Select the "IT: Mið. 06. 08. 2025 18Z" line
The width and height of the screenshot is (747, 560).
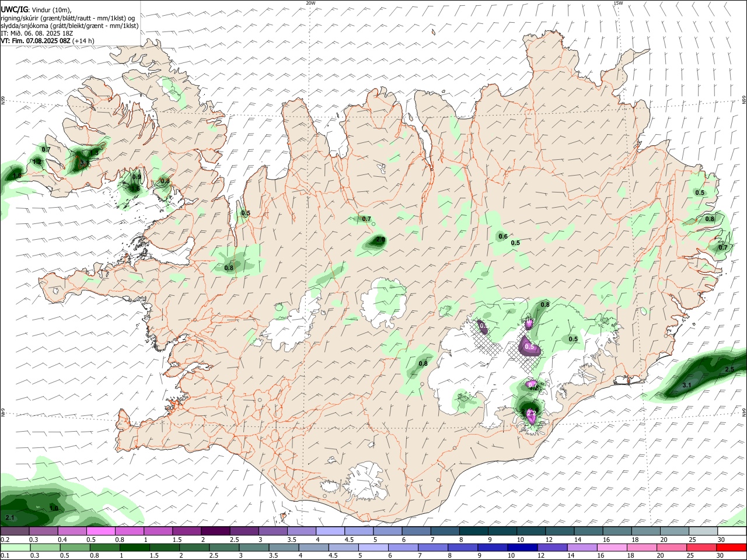tap(37, 33)
